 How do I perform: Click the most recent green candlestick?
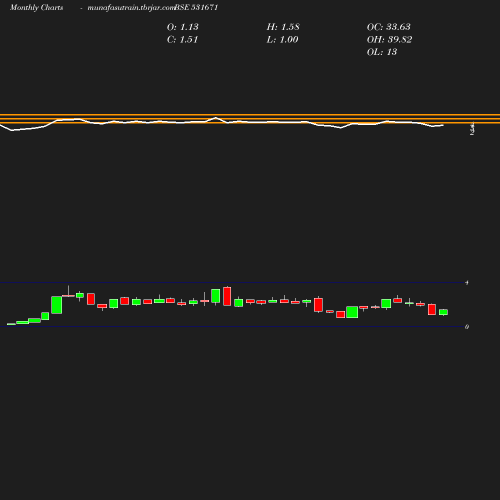443,312
